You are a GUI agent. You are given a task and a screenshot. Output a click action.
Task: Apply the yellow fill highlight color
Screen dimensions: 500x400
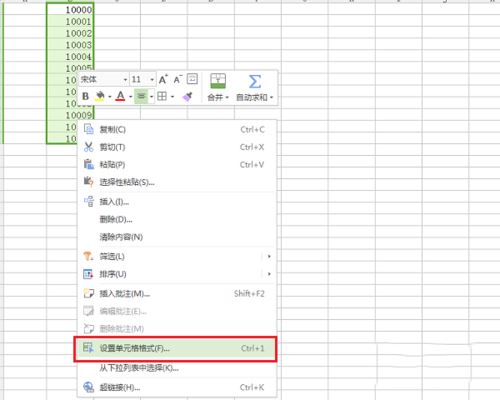coord(100,96)
